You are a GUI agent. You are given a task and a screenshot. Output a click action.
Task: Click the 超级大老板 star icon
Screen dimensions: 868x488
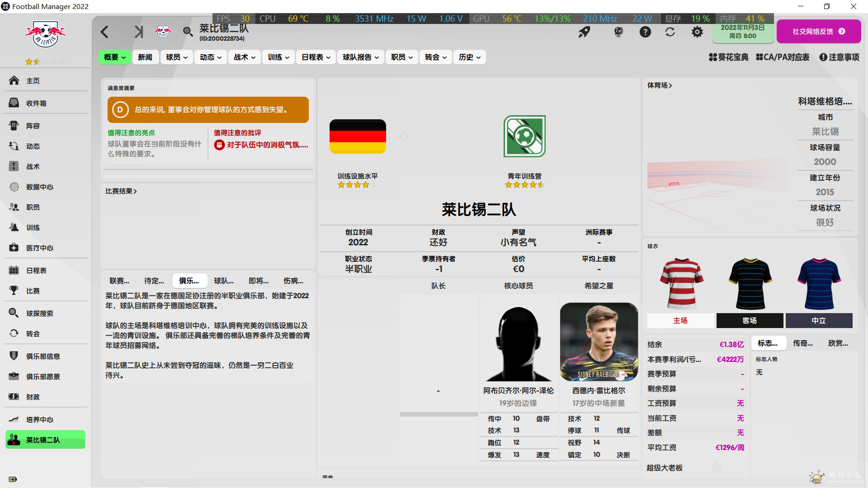pos(717,466)
